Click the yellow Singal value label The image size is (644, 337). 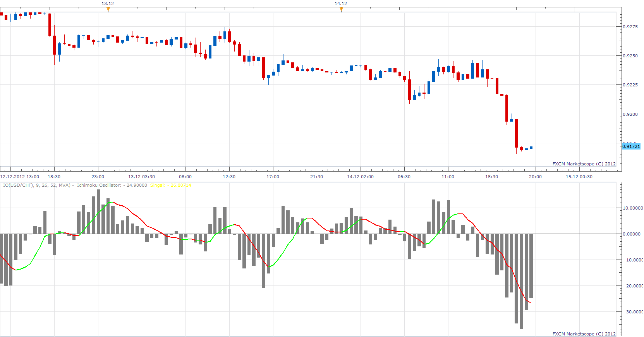(x=170, y=185)
